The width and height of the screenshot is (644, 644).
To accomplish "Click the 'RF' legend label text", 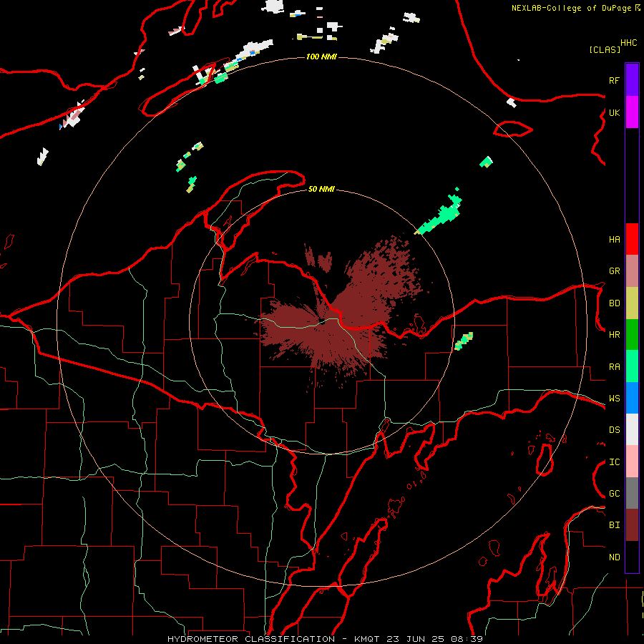I will tap(614, 80).
